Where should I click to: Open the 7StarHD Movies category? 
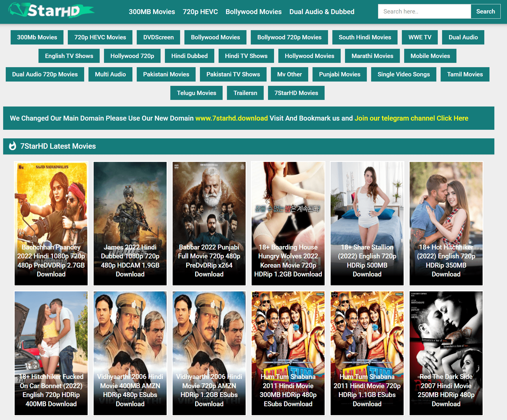pos(296,93)
